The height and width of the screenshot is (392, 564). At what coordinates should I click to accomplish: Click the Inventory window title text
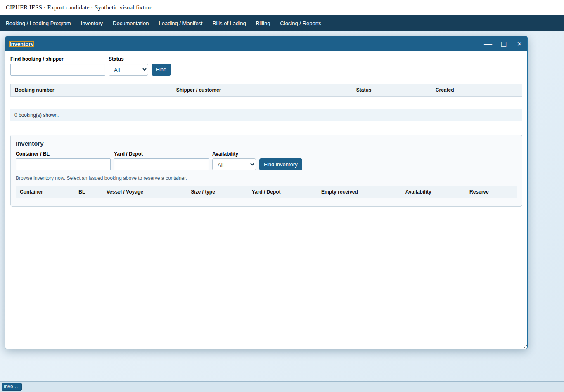click(x=21, y=44)
